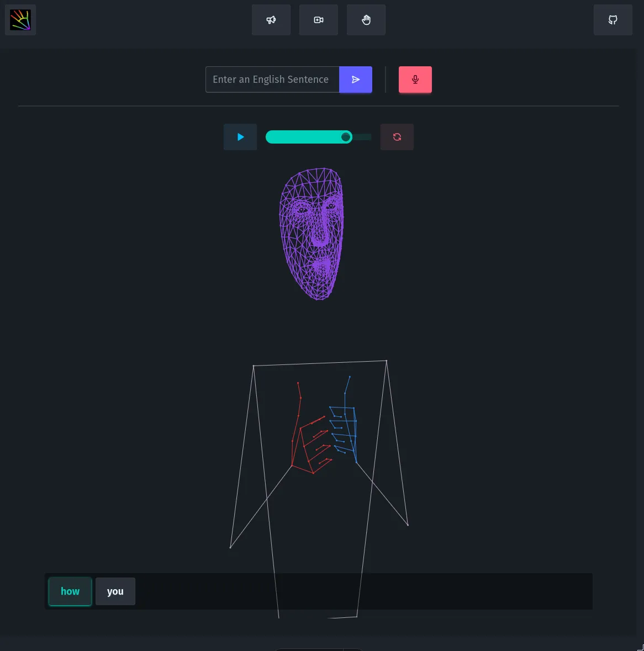Open the GitHub repository link
Screen dimensions: 644x651
coord(613,20)
